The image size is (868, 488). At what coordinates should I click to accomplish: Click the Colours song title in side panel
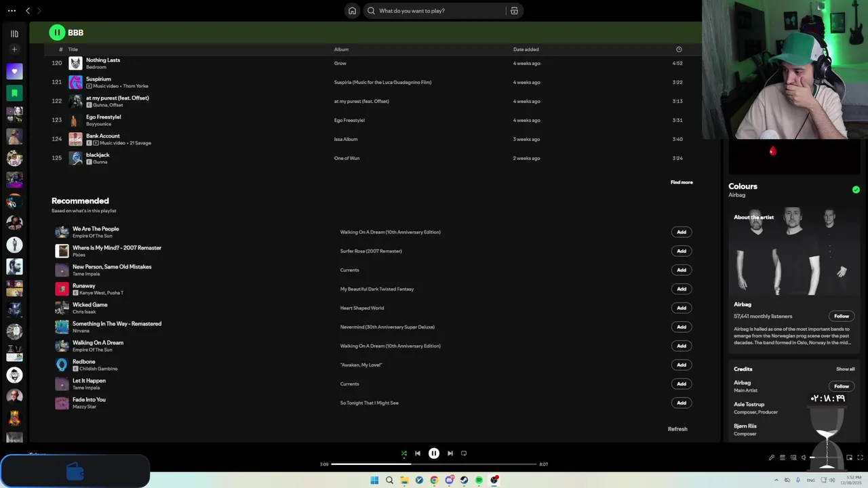[x=743, y=186]
